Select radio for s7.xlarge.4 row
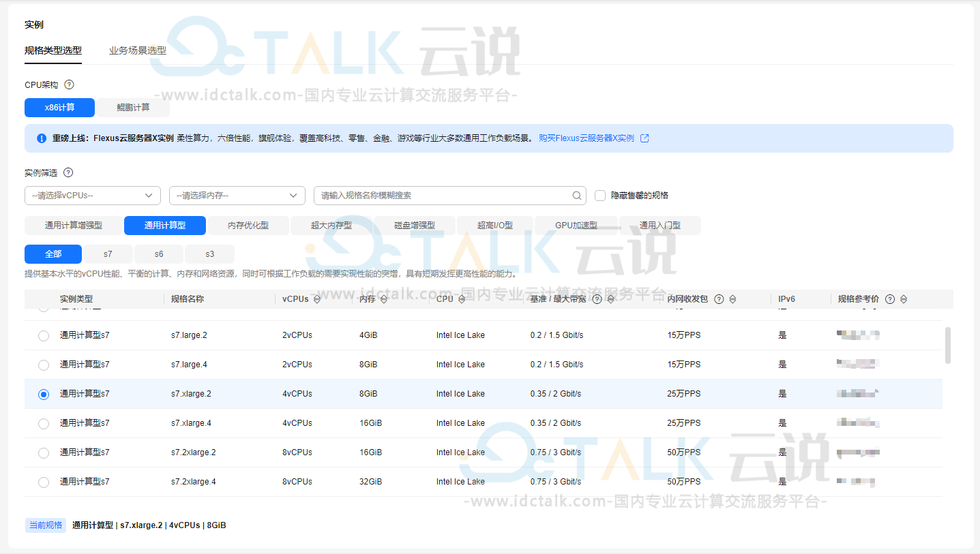This screenshot has width=980, height=554. 44,424
